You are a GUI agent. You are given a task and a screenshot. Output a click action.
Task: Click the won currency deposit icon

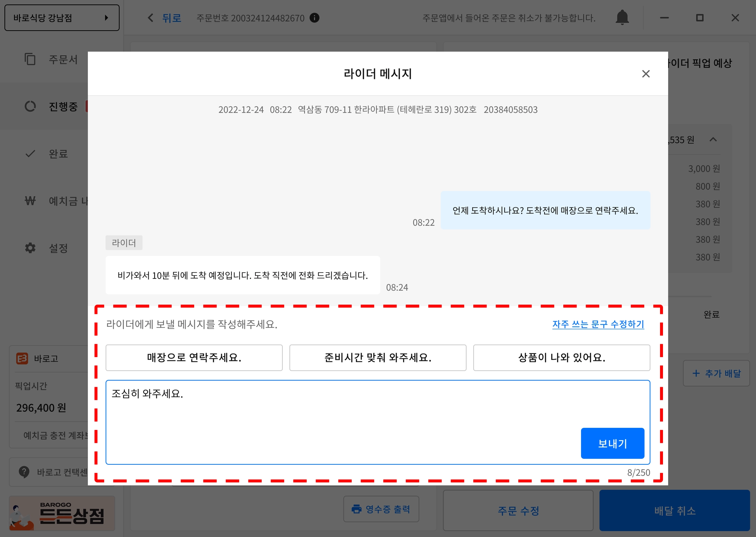tap(30, 201)
